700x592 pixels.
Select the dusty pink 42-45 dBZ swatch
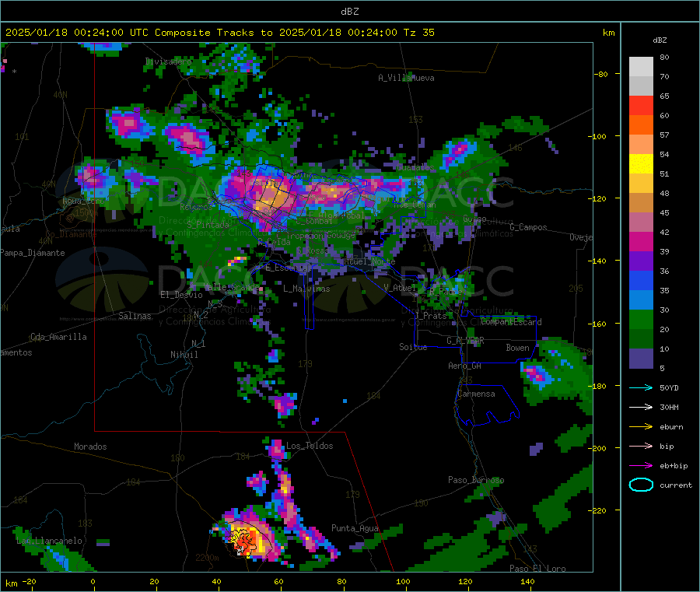coord(641,222)
